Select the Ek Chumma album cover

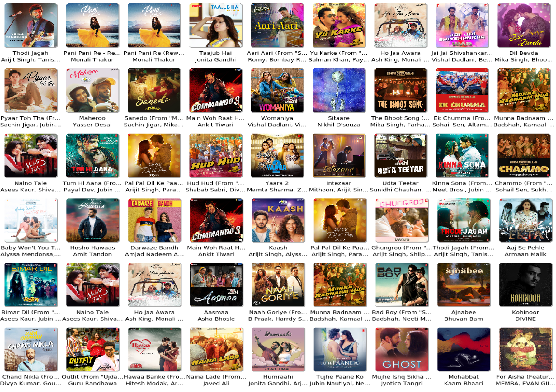[x=462, y=91]
